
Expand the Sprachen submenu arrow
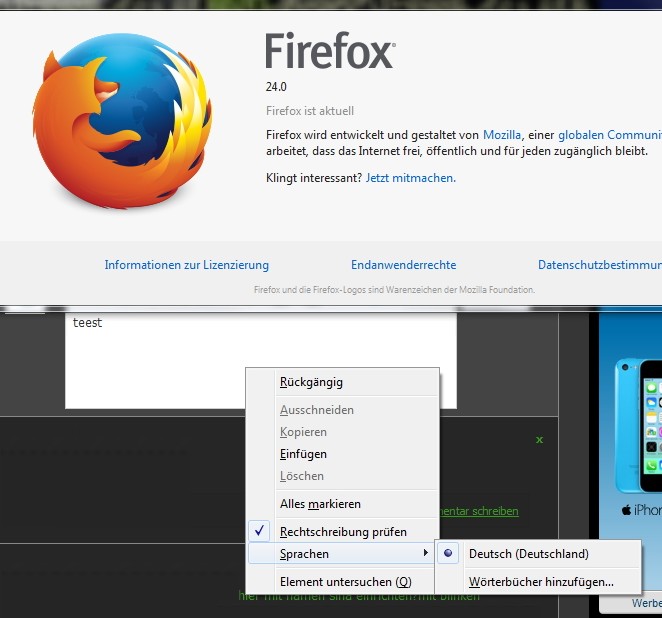tap(426, 553)
